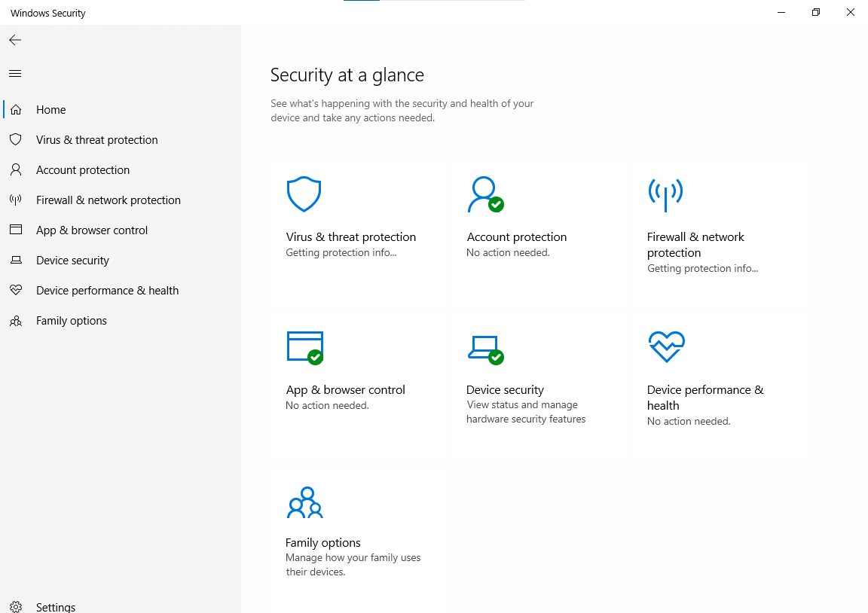The image size is (868, 613).
Task: Open the Virus & threat protection tile title
Action: 351,236
